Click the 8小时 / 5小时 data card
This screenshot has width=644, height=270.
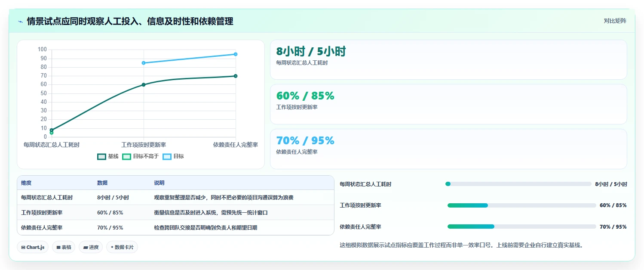[448, 59]
